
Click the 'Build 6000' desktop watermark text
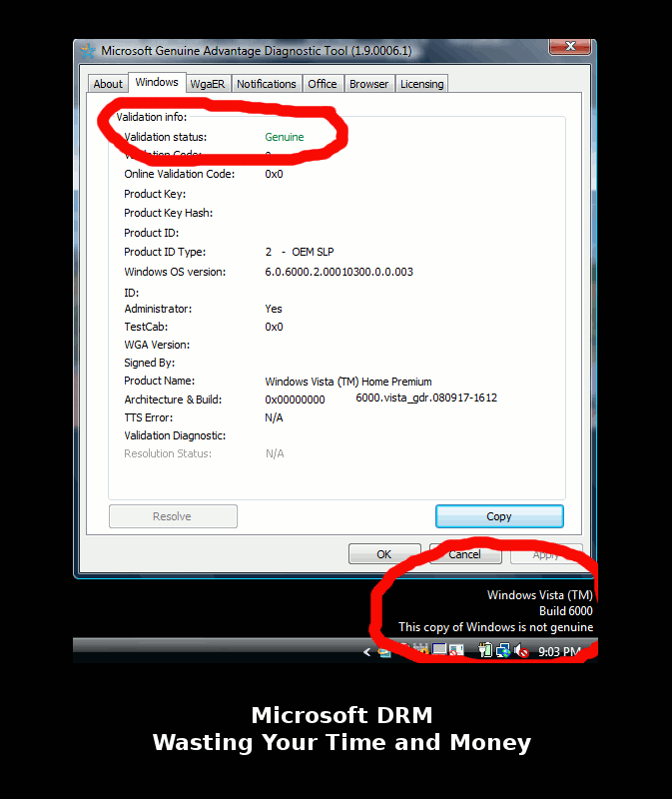tap(566, 611)
